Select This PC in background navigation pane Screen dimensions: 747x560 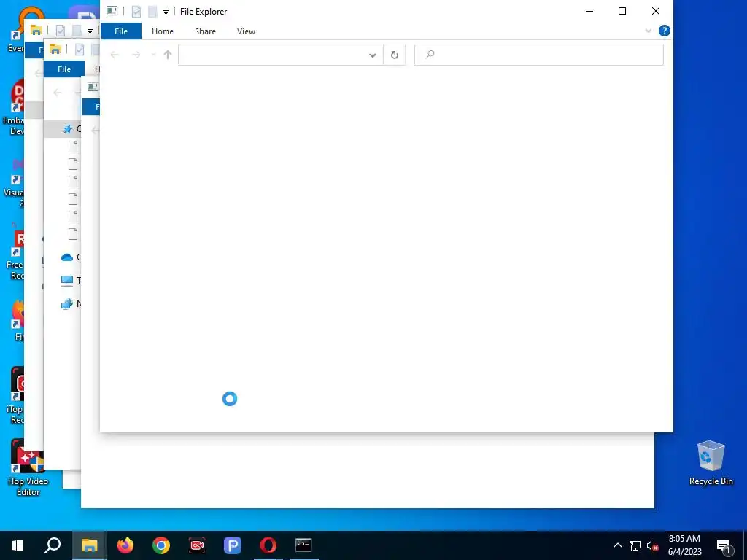[x=67, y=281]
